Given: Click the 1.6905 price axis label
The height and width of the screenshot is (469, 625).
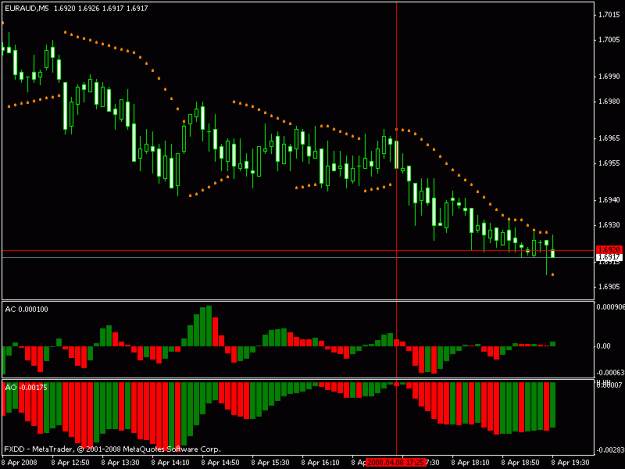Looking at the screenshot, I should tap(609, 287).
